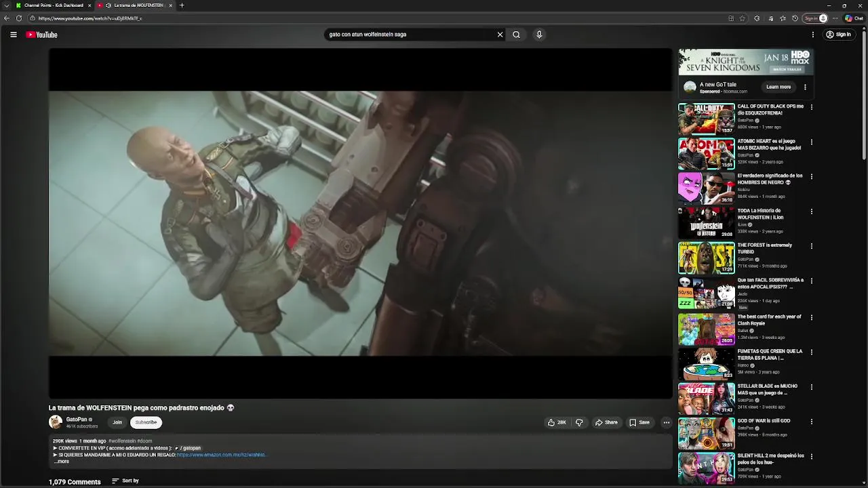Viewport: 868px width, 488px height.
Task: Open a new browser tab
Action: (x=182, y=5)
